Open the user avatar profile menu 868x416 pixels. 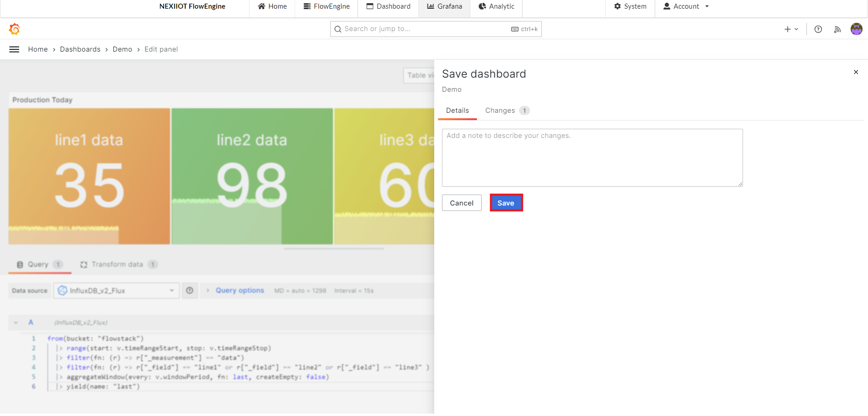pos(857,29)
